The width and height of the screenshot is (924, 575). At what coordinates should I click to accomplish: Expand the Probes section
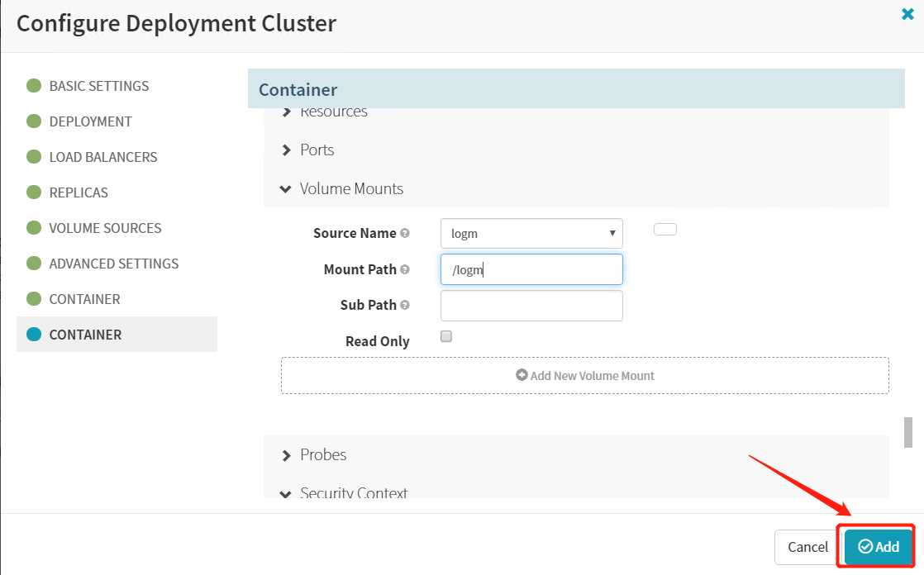(x=322, y=454)
